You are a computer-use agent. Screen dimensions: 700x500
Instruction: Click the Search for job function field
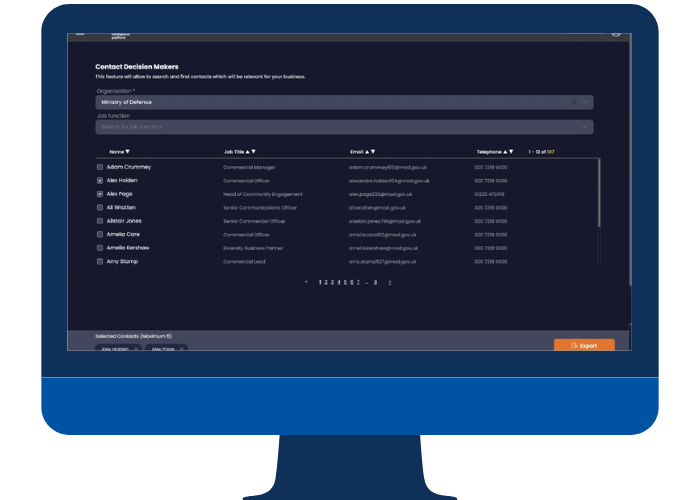pyautogui.click(x=344, y=127)
